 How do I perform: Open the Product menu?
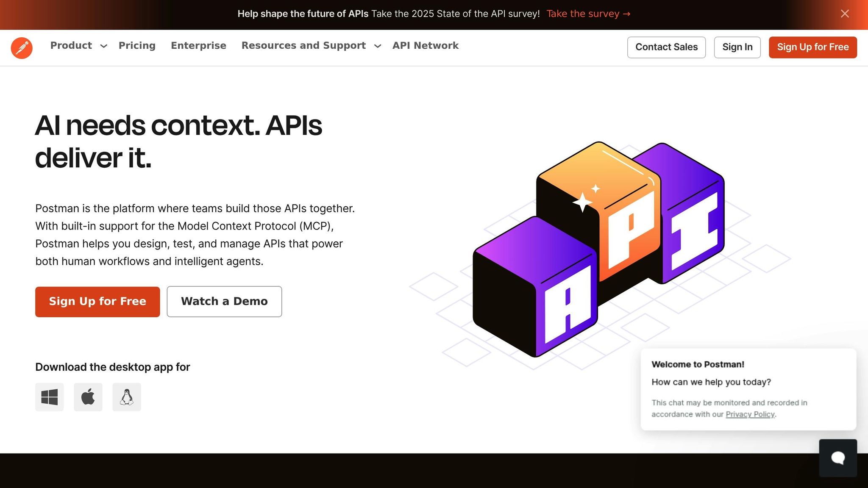tap(71, 45)
